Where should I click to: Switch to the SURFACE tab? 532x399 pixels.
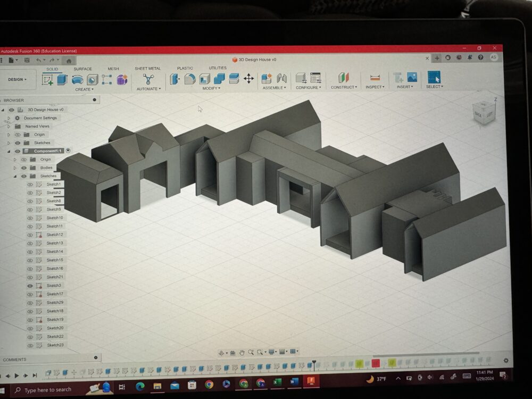coord(82,69)
